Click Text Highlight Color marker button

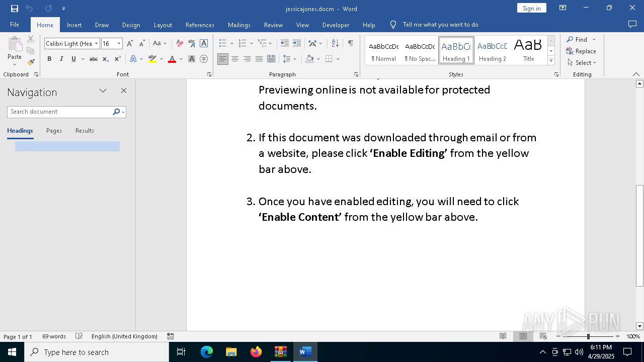pyautogui.click(x=152, y=59)
